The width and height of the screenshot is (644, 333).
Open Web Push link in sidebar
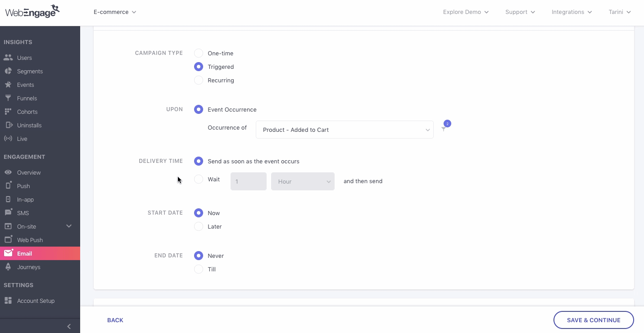click(30, 240)
